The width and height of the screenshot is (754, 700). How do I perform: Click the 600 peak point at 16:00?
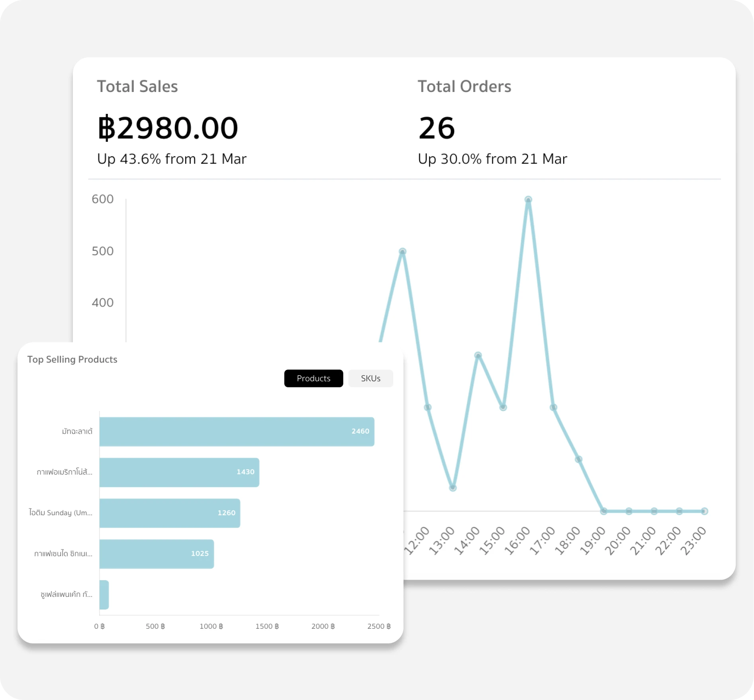click(x=528, y=199)
